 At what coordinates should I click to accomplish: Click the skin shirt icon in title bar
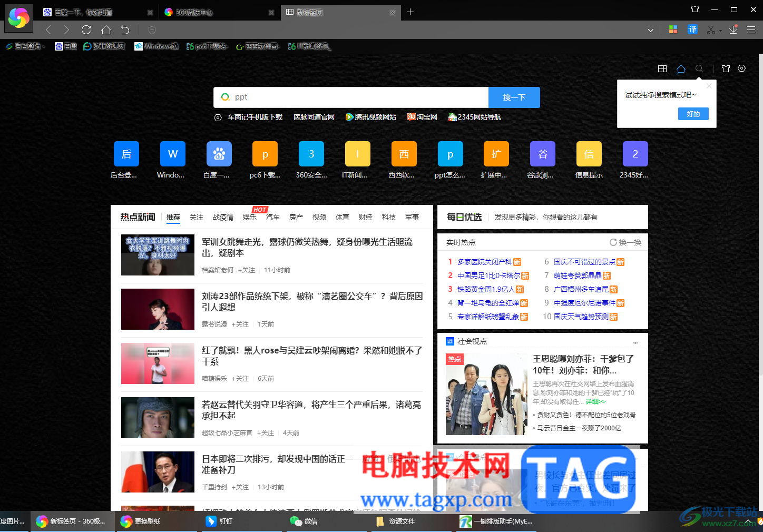point(695,9)
